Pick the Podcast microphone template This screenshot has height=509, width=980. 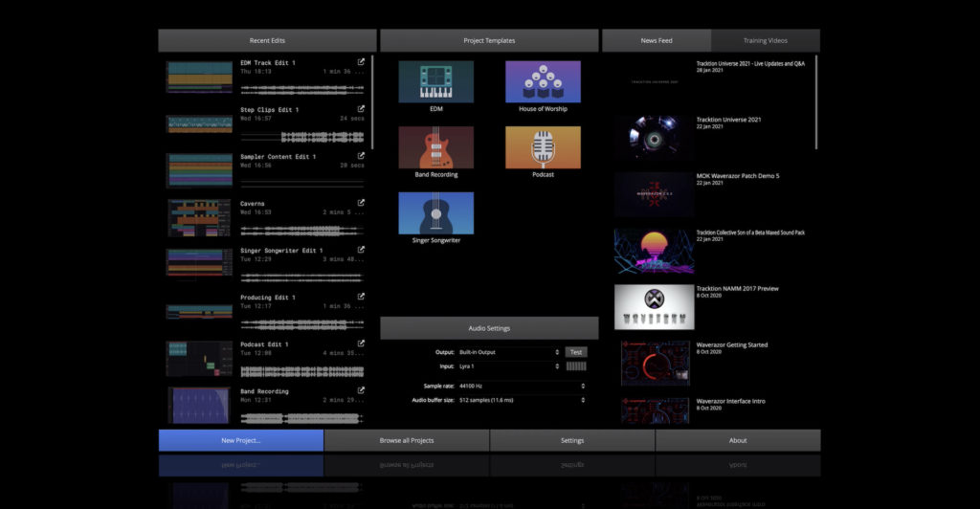pos(543,147)
